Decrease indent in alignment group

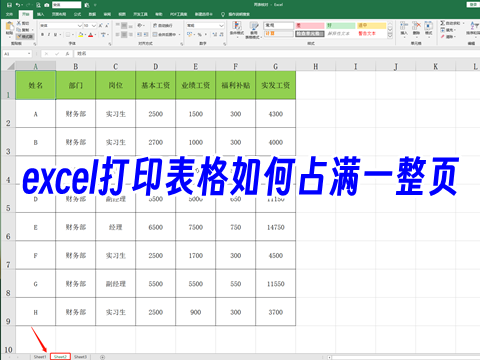[x=139, y=34]
